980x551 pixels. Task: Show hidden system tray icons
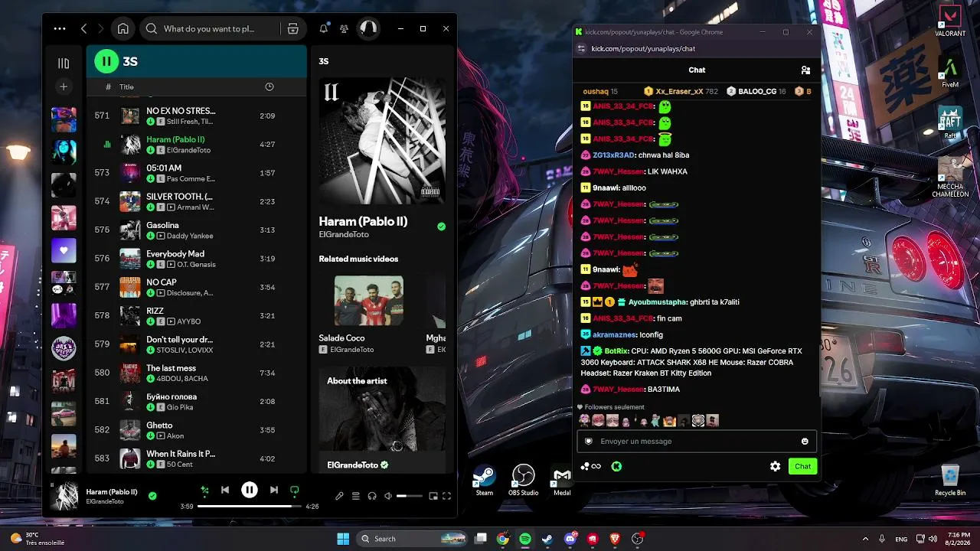865,539
